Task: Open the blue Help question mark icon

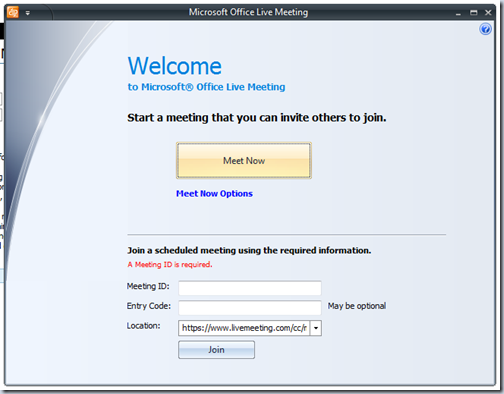Action: coord(485,29)
